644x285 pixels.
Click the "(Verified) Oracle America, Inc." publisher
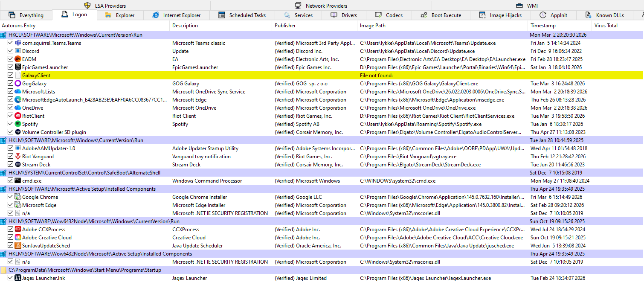(x=308, y=246)
